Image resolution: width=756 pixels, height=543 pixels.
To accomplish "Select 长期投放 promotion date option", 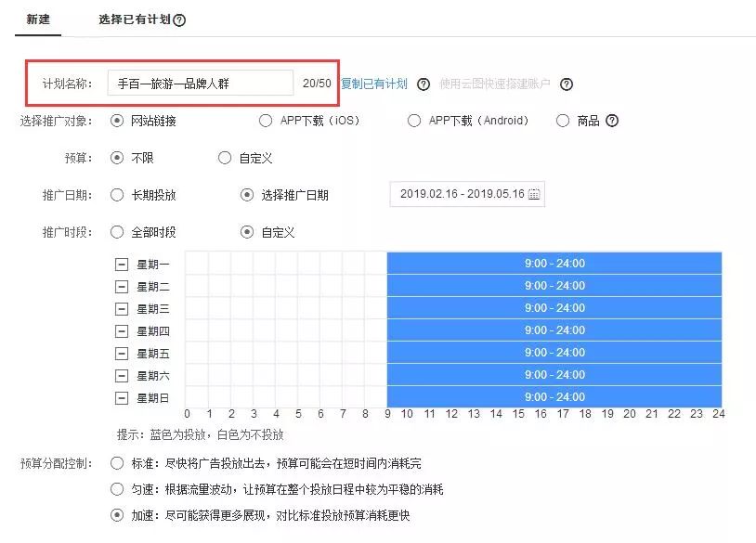I will (117, 195).
